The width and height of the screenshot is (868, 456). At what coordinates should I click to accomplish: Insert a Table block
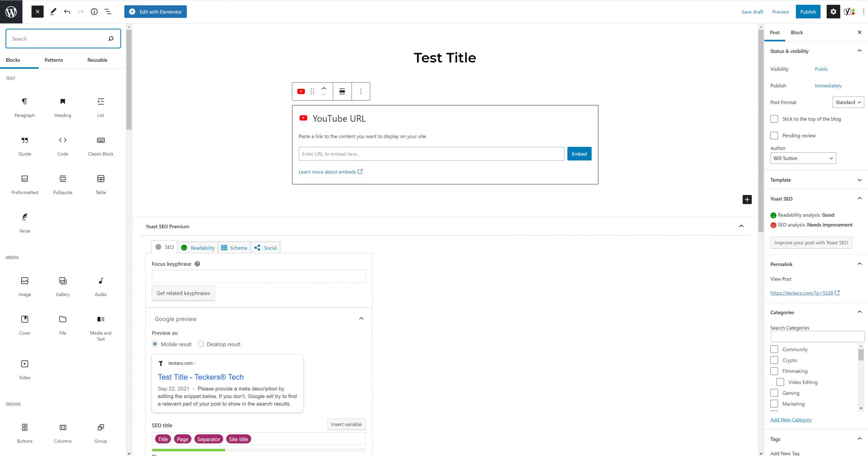point(101,185)
